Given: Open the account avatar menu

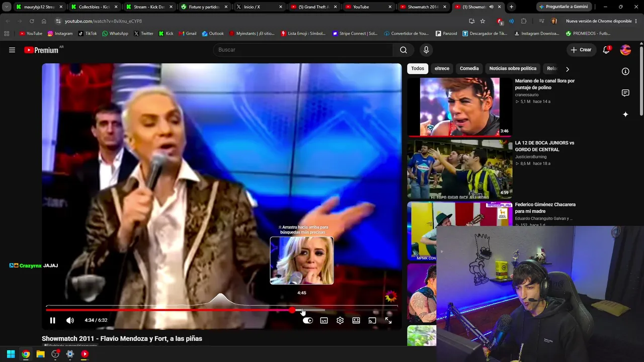Looking at the screenshot, I should [x=626, y=50].
